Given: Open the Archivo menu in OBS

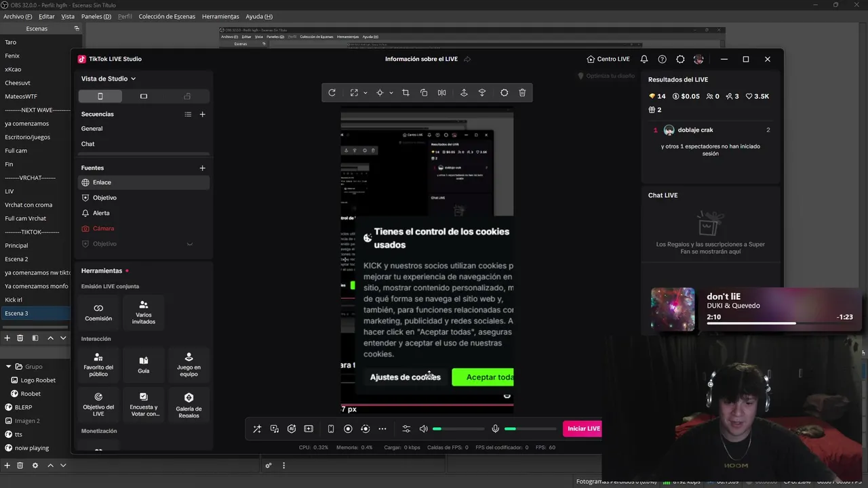Looking at the screenshot, I should pos(18,16).
